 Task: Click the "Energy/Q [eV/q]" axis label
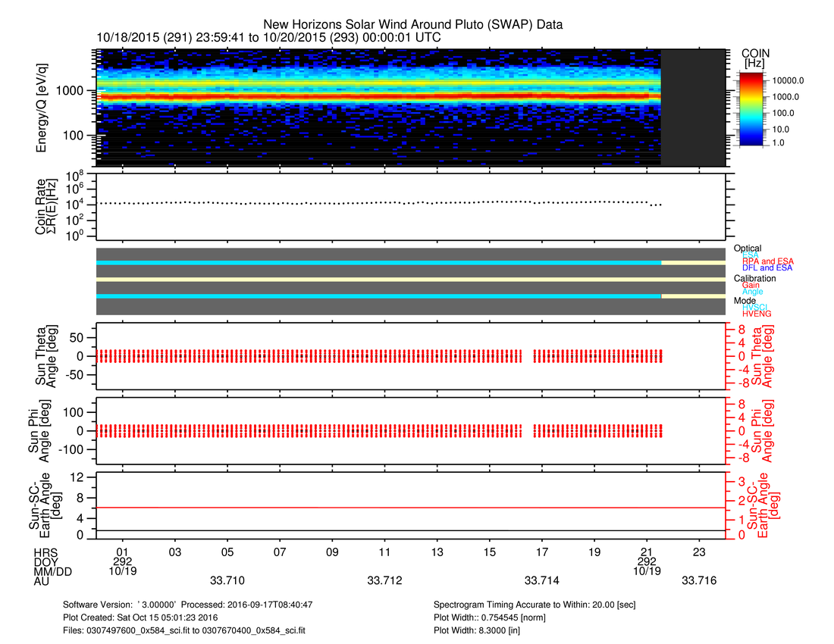point(42,108)
